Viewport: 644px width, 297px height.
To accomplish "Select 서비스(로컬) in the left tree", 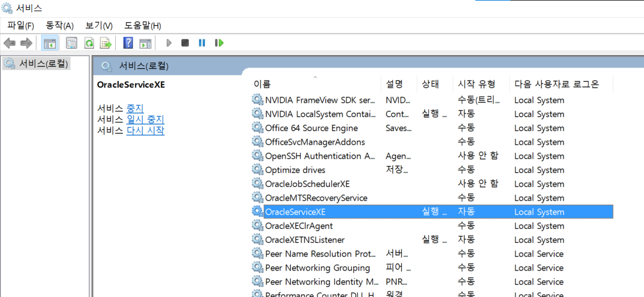I will [x=43, y=64].
